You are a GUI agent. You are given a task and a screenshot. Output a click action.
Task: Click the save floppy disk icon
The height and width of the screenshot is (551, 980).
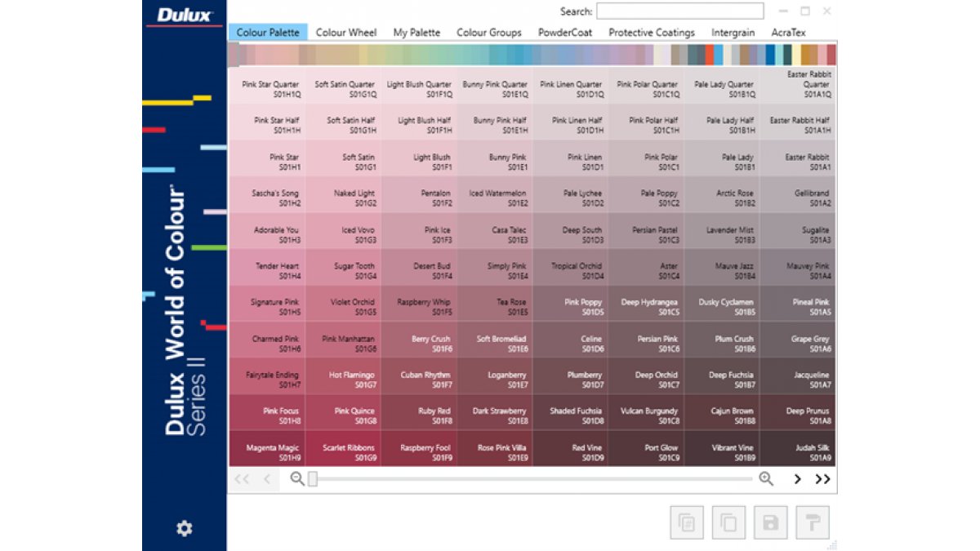771,522
